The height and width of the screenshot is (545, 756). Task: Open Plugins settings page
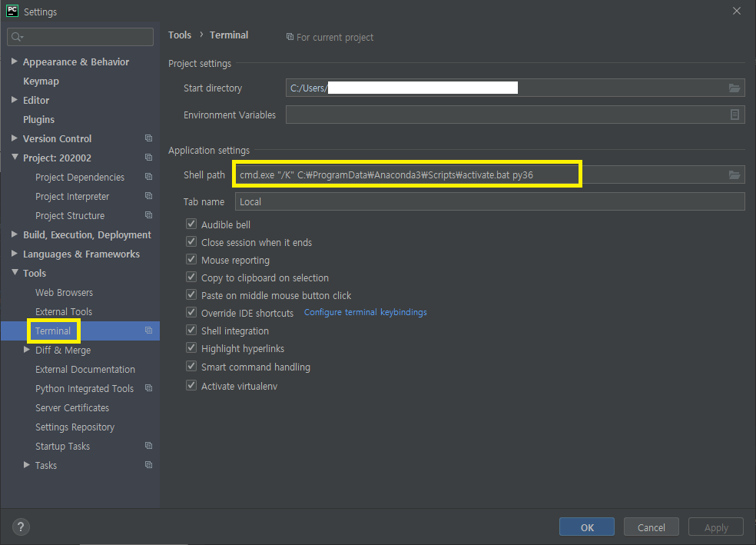click(38, 120)
